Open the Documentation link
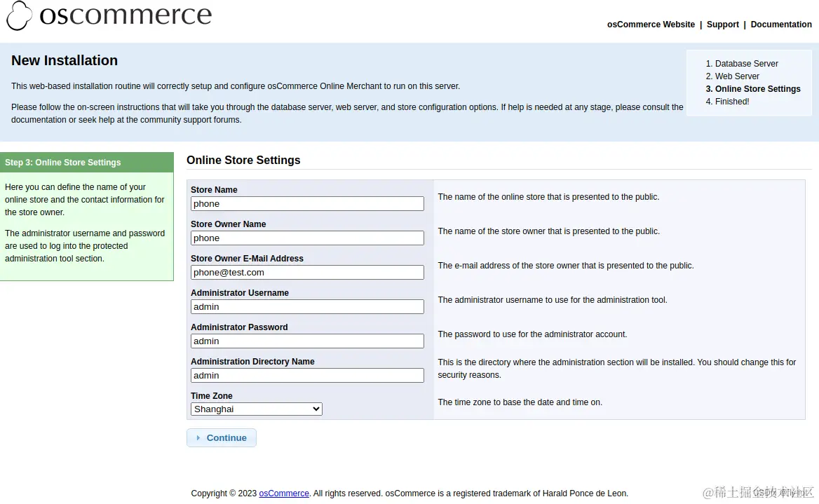 [x=781, y=25]
